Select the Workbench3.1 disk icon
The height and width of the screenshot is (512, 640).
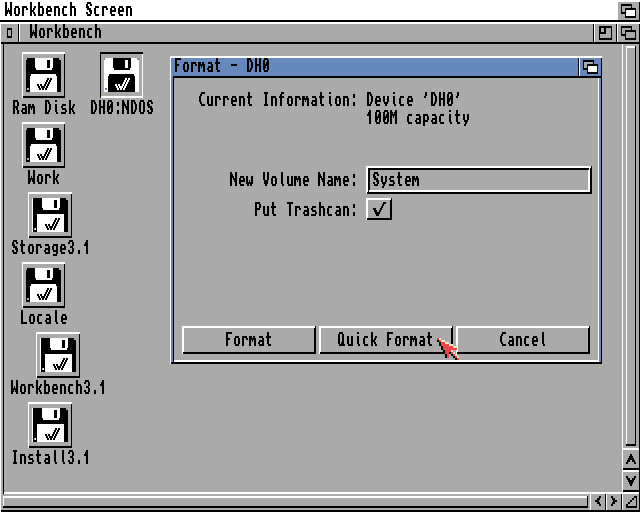click(x=58, y=355)
